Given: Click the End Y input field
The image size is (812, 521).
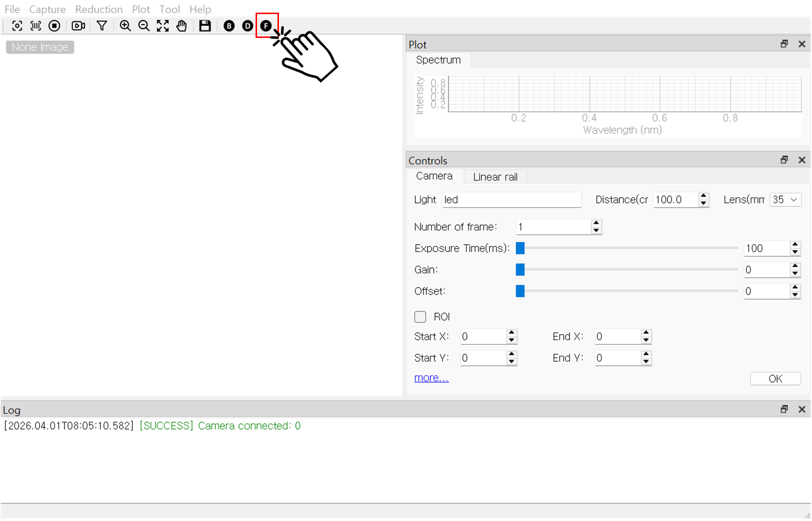Looking at the screenshot, I should point(618,358).
